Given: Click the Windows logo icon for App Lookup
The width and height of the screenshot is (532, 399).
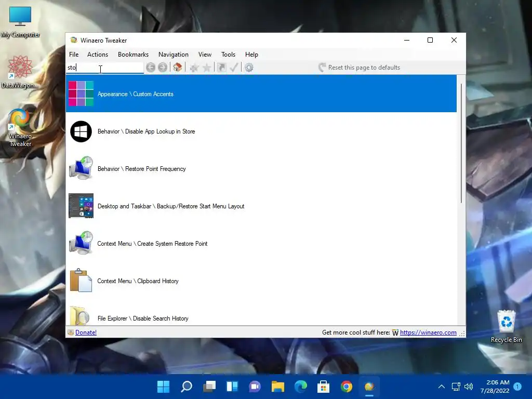Looking at the screenshot, I should (x=81, y=131).
